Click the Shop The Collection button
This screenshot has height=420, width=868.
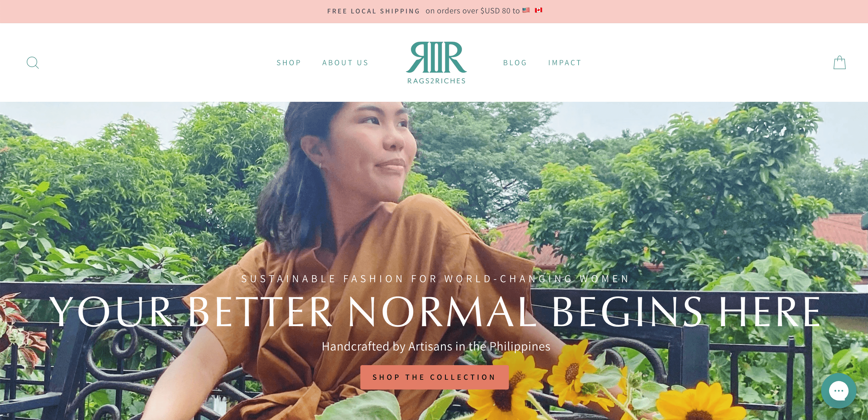[x=434, y=377]
